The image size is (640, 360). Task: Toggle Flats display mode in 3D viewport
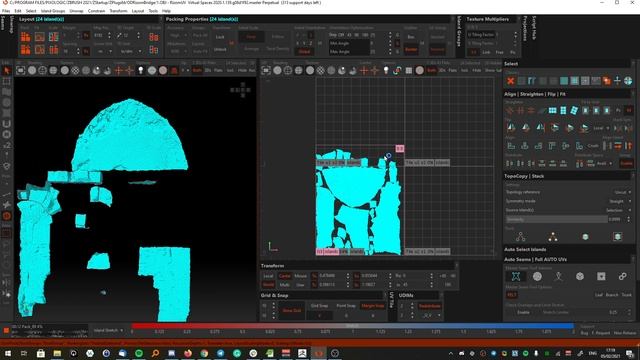point(218,71)
